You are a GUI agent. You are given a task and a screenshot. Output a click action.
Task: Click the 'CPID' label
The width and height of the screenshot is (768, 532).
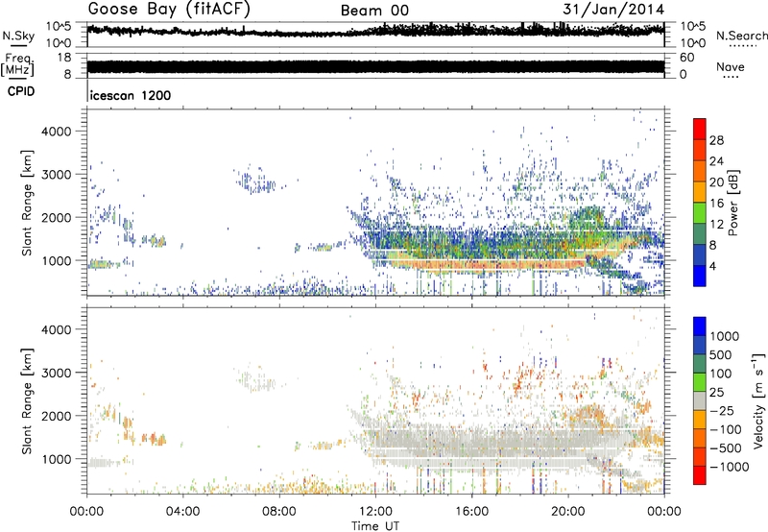[x=21, y=91]
